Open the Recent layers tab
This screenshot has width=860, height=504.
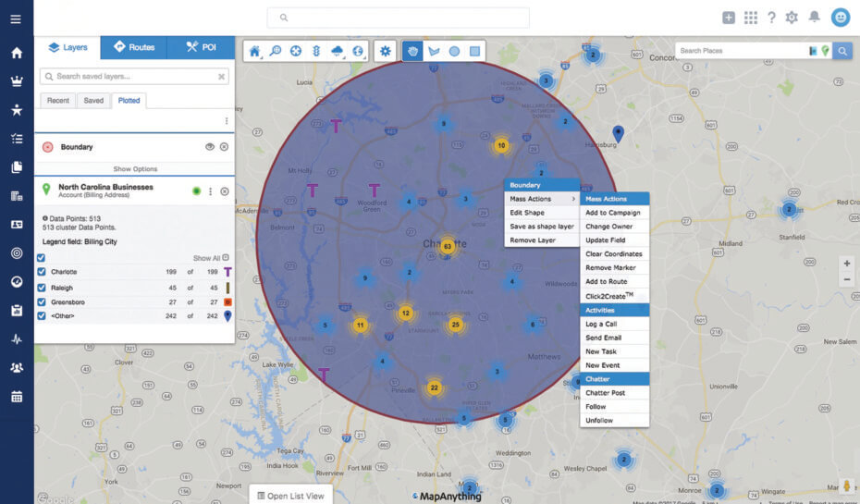[57, 101]
